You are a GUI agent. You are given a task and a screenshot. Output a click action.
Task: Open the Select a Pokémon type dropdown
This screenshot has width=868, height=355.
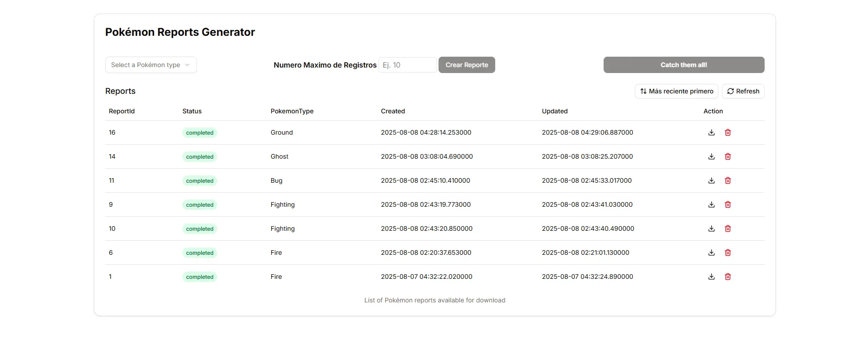click(151, 65)
